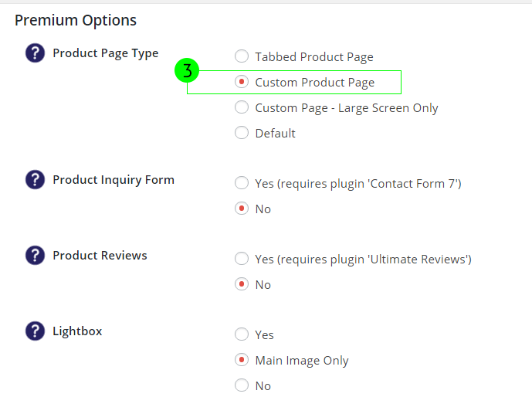
Task: Click the Product Page Type label
Action: tap(106, 53)
